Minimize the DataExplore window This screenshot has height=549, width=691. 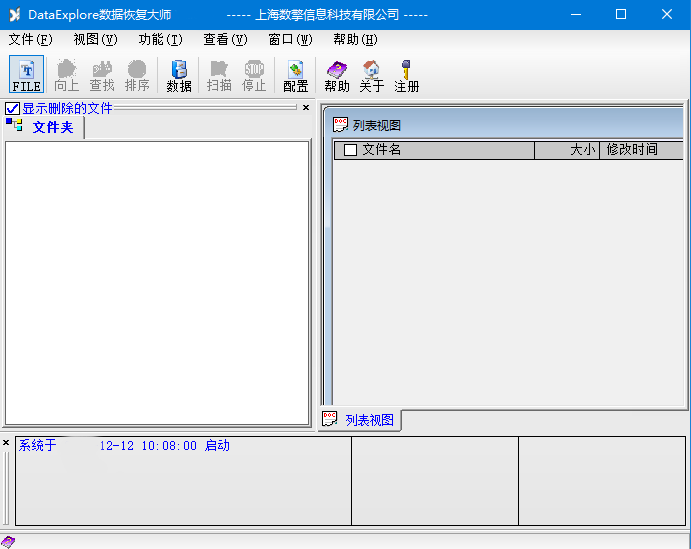576,15
